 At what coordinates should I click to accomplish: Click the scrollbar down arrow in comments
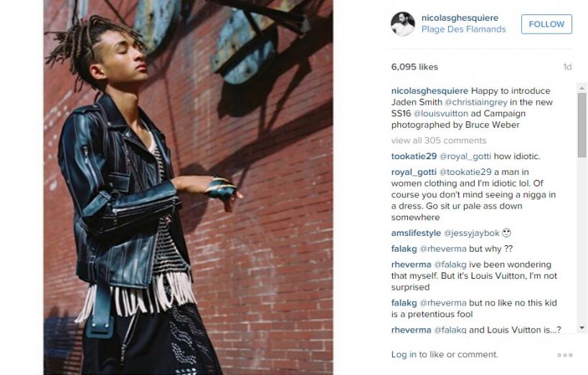582,328
